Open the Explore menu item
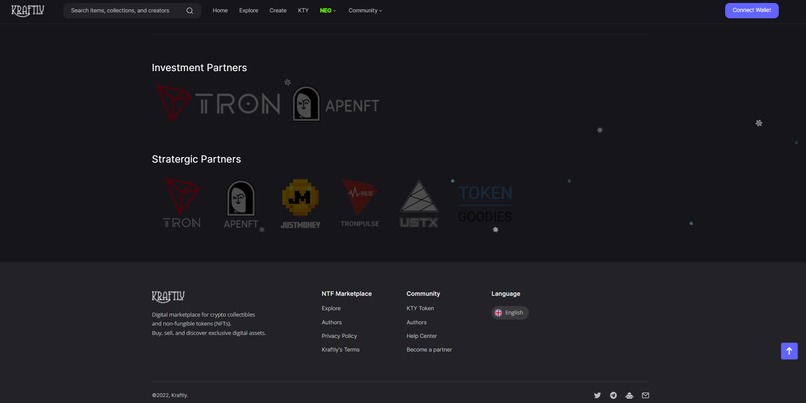The width and height of the screenshot is (806, 403). click(248, 11)
